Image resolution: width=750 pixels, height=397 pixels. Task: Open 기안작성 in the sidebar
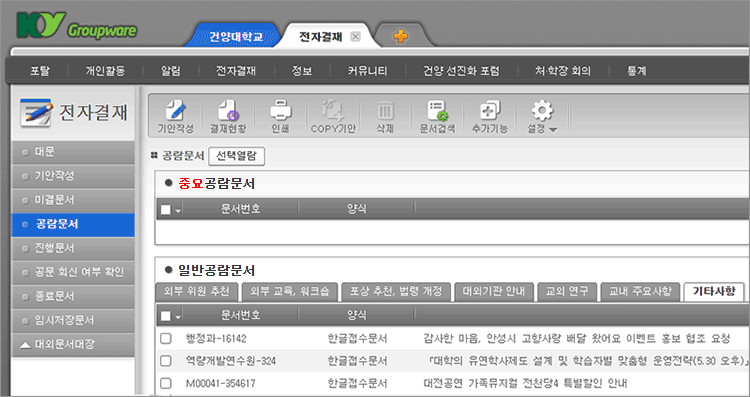pos(73,176)
